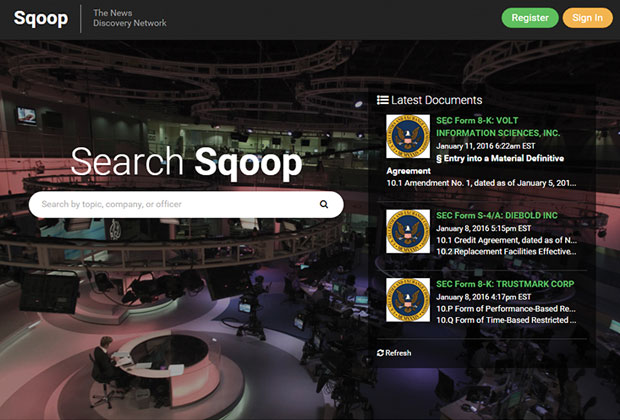Open exhibit 10.P Form of Performance-Based
620x420 pixels.
(506, 309)
